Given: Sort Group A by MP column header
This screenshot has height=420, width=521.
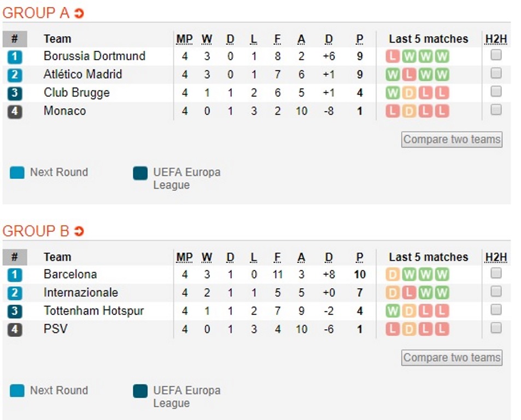Looking at the screenshot, I should pyautogui.click(x=184, y=39).
